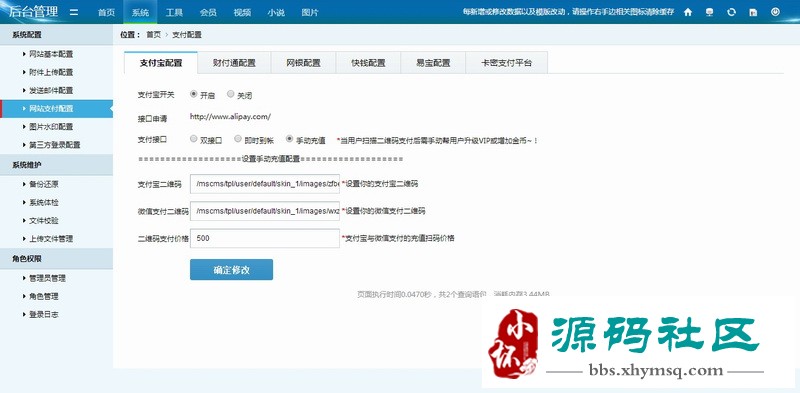Open 系统体检 in the sidebar
The height and width of the screenshot is (393, 800).
coord(44,202)
